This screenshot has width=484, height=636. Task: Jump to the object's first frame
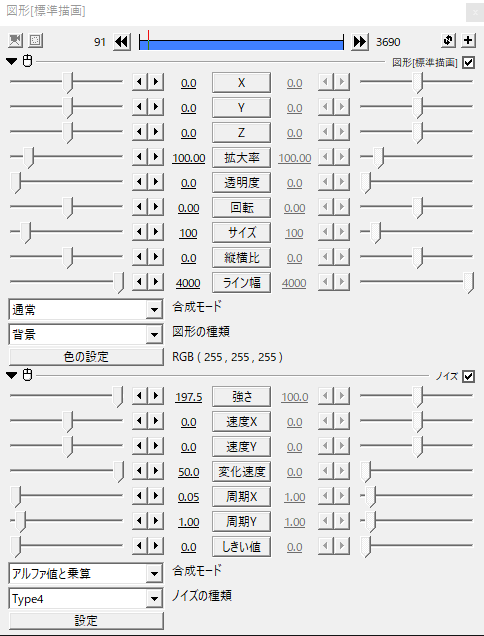click(x=122, y=41)
